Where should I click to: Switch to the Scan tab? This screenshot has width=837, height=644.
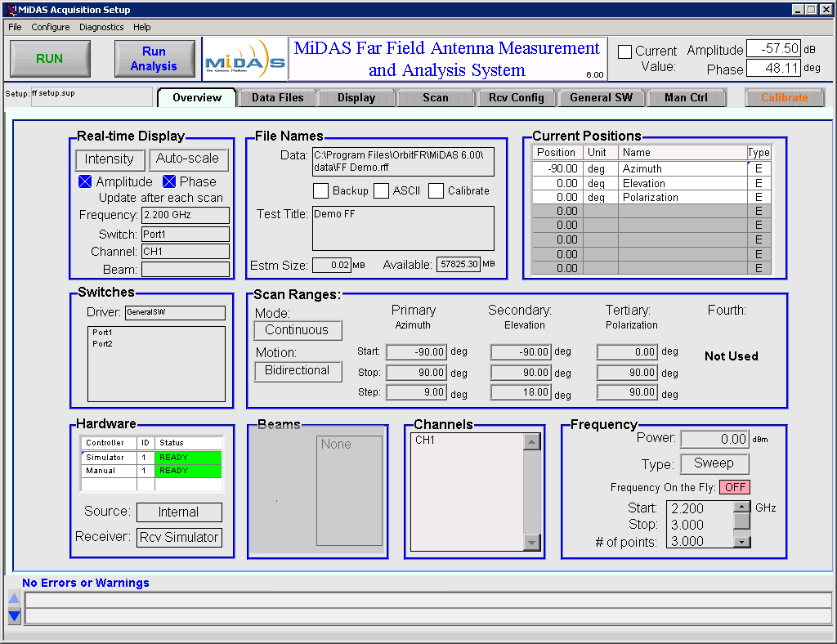coord(436,97)
